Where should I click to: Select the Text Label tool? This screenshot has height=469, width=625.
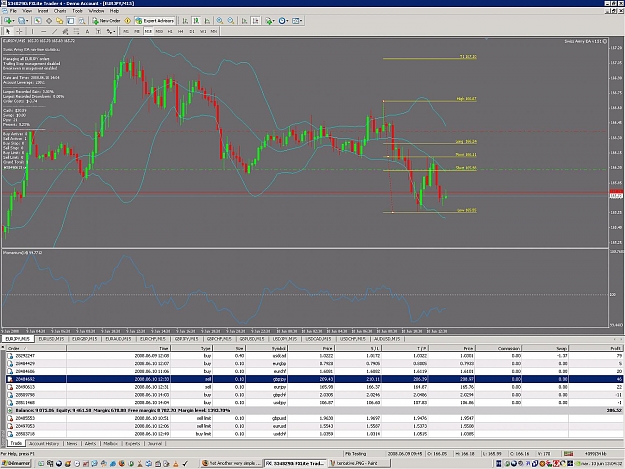98,31
